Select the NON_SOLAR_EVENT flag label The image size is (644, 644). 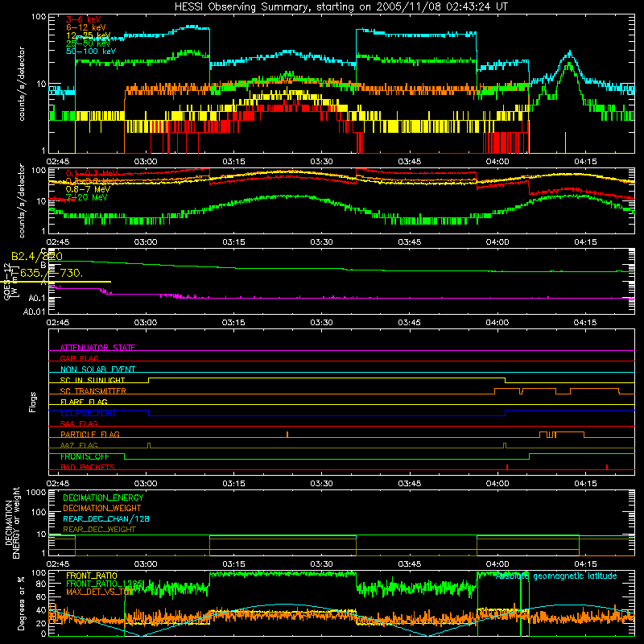click(97, 369)
